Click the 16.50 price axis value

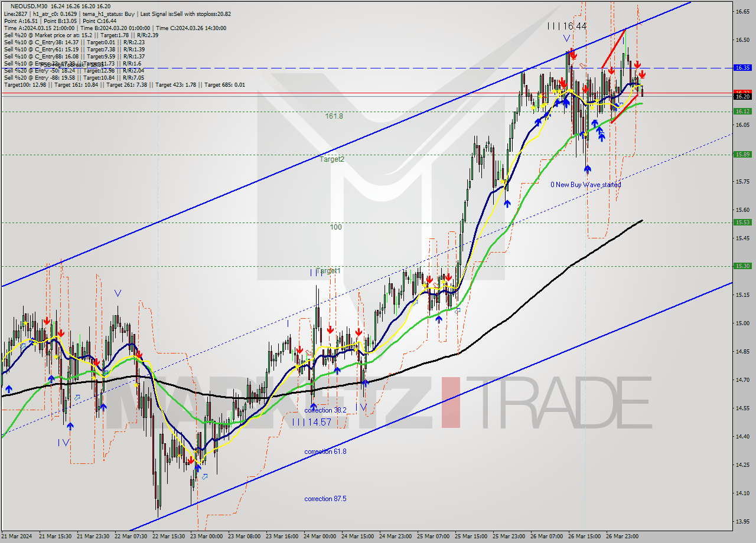click(742, 40)
